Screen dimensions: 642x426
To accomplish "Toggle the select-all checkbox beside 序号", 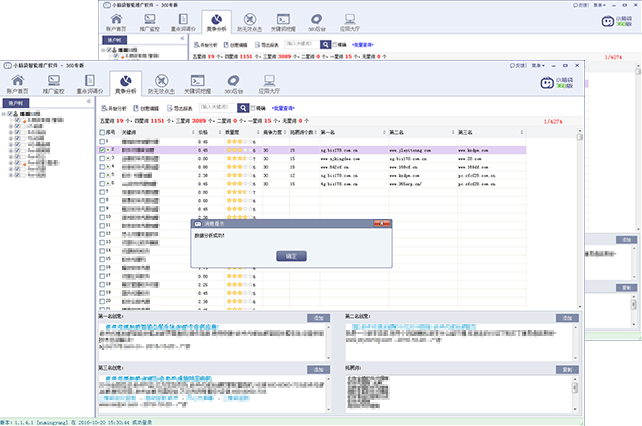I will [x=101, y=131].
